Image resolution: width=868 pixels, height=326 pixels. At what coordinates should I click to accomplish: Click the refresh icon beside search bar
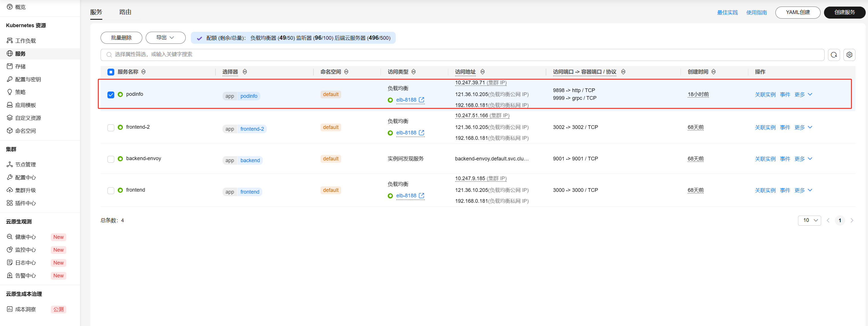[x=834, y=55]
